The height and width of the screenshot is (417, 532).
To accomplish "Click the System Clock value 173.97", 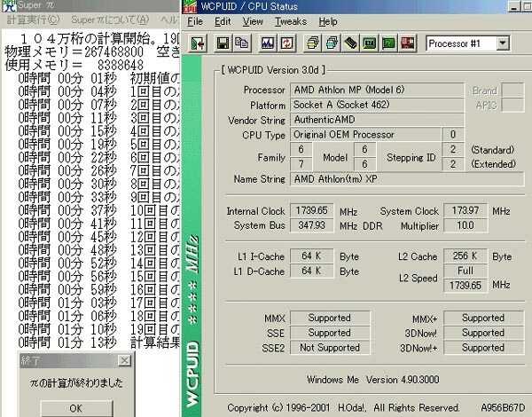I will click(x=465, y=211).
